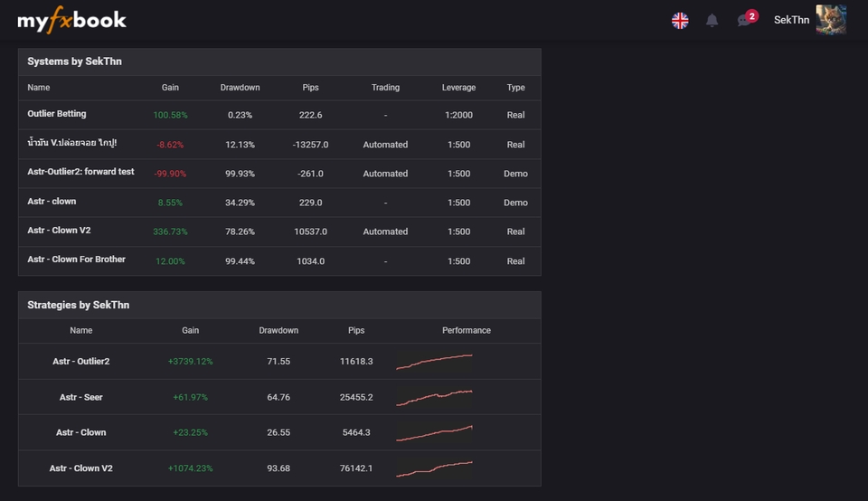Open Astr-Outlier2: forward test system
This screenshot has width=868, height=501.
pos(80,172)
